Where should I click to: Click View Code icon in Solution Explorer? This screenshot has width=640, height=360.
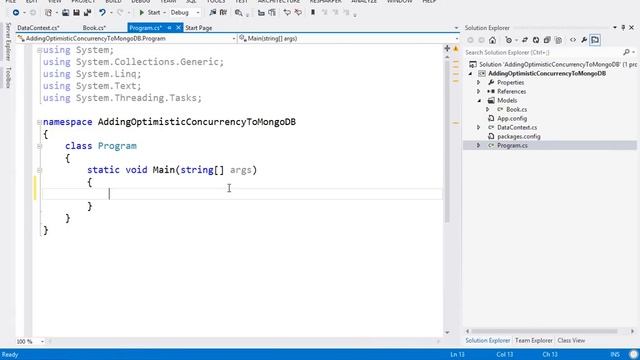point(573,40)
